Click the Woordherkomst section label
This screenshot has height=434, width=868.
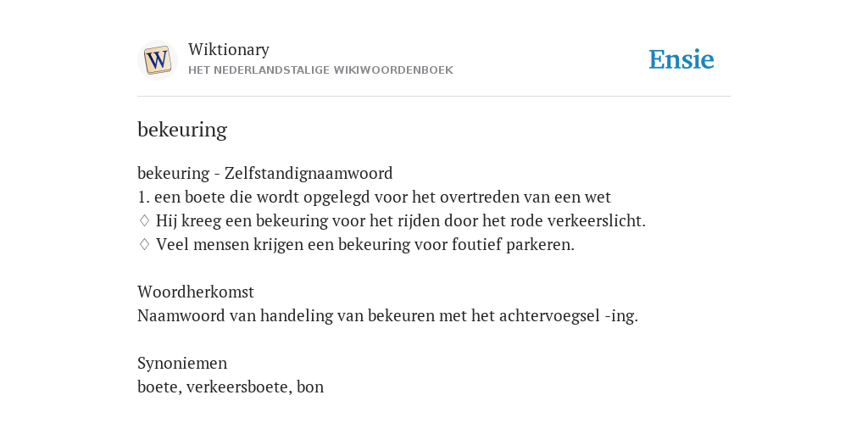[x=196, y=292]
